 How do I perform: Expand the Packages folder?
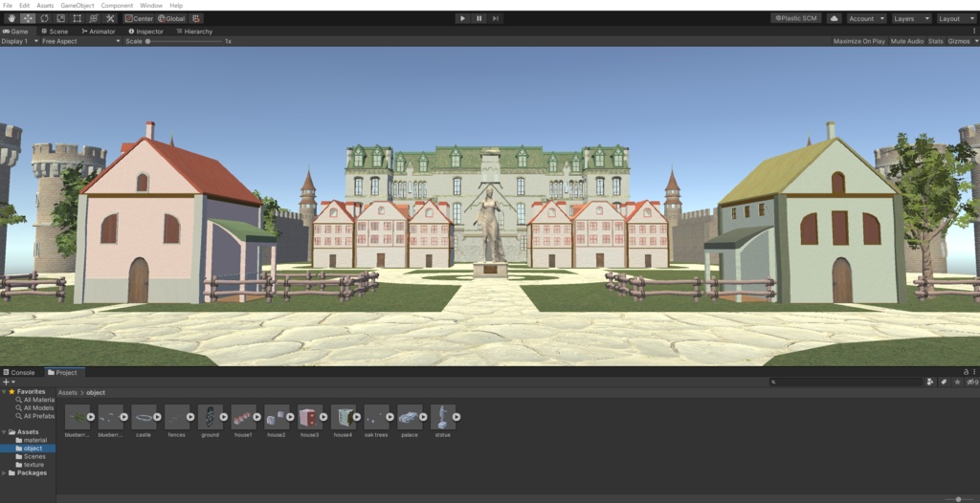(x=4, y=473)
